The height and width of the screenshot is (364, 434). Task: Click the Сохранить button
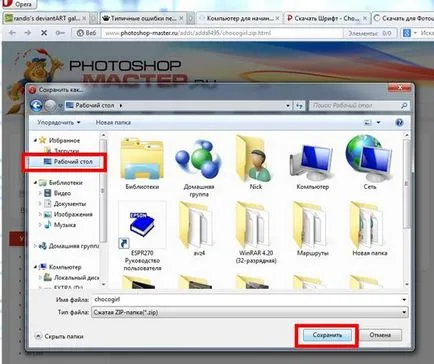coord(327,335)
